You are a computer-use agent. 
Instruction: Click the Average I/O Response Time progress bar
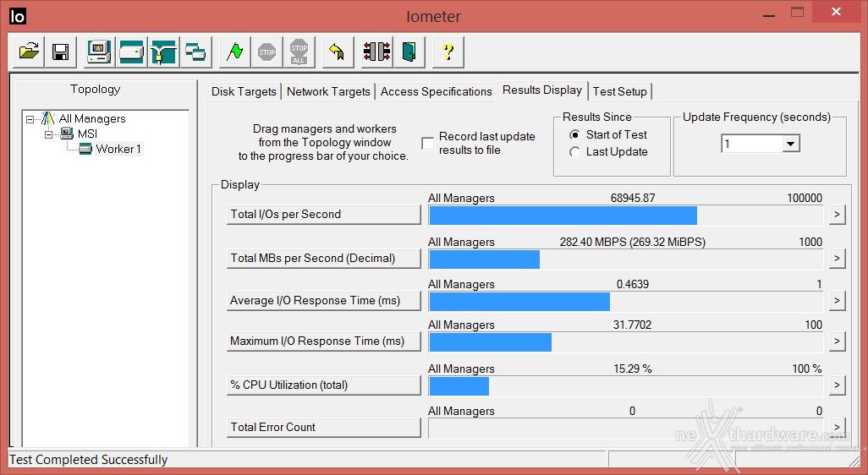click(625, 302)
